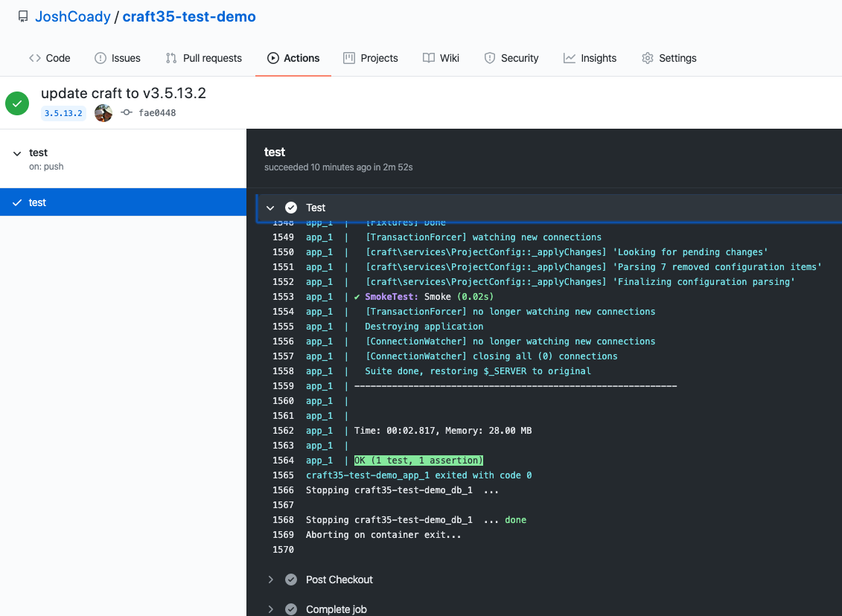Screen dimensions: 842x616
Task: Expand the Complete job step chevron
Action: pyautogui.click(x=271, y=609)
